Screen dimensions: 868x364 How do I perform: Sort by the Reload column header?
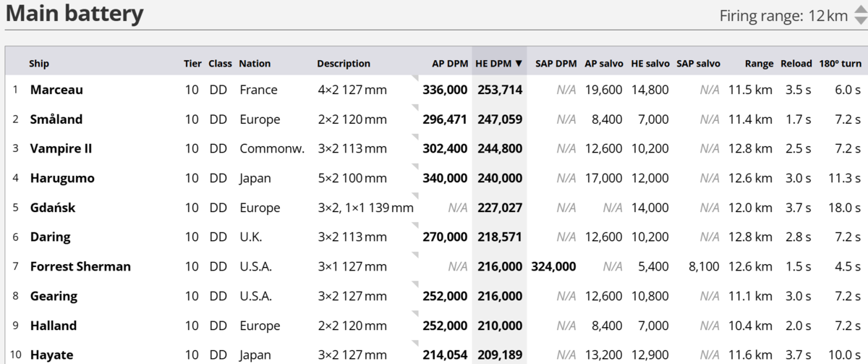coord(796,64)
